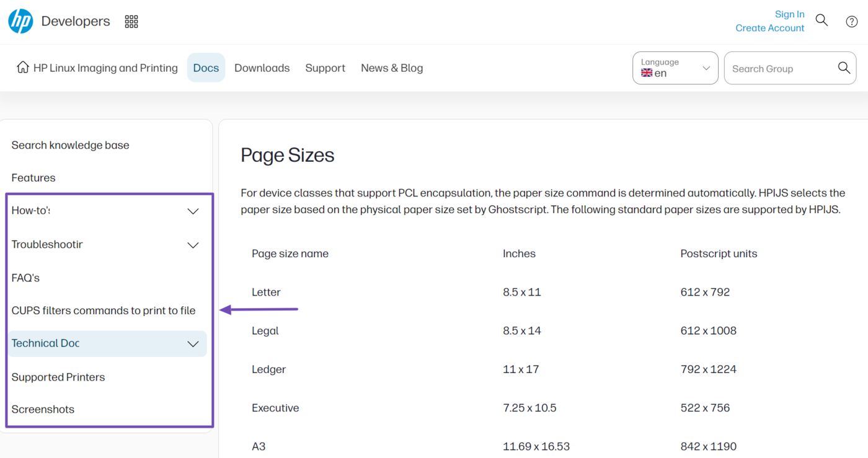868x458 pixels.
Task: Select the How-to's sidebar label
Action: (x=30, y=211)
